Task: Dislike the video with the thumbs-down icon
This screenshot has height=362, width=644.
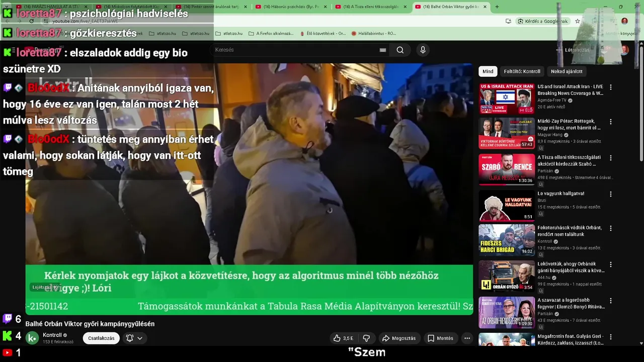Action: coord(366,338)
